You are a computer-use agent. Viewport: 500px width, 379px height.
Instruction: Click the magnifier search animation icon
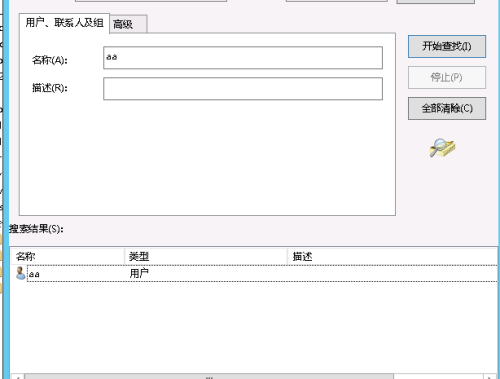pos(442,148)
